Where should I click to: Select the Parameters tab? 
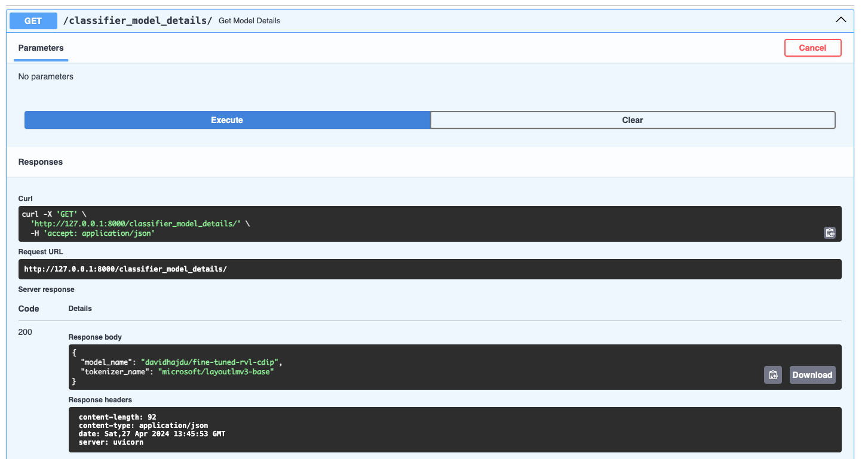pos(41,48)
